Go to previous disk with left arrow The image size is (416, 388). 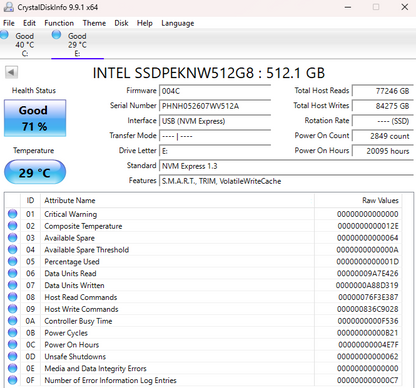(11, 72)
